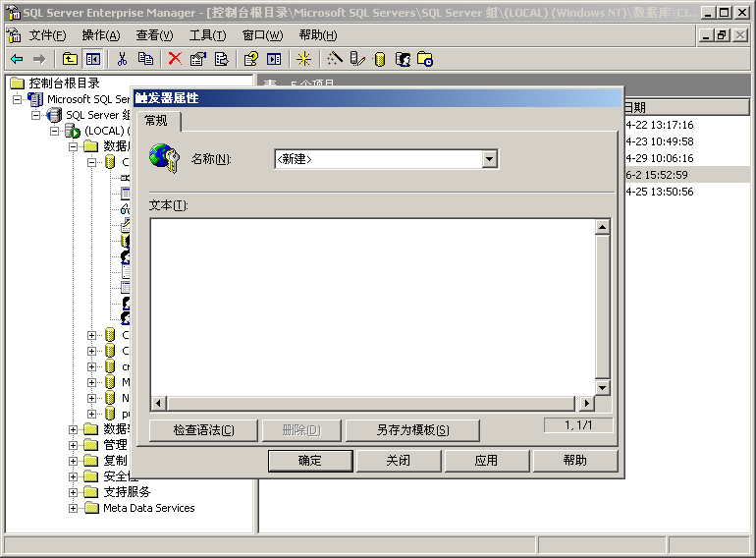Click the Export List toolbar icon
This screenshot has height=558, width=756.
click(221, 59)
